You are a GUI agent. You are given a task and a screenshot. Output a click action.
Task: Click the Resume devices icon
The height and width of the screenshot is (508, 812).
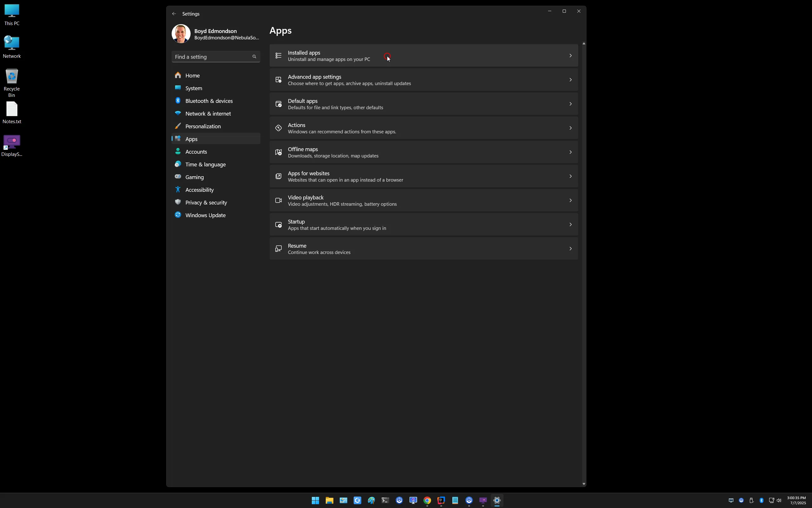(278, 249)
